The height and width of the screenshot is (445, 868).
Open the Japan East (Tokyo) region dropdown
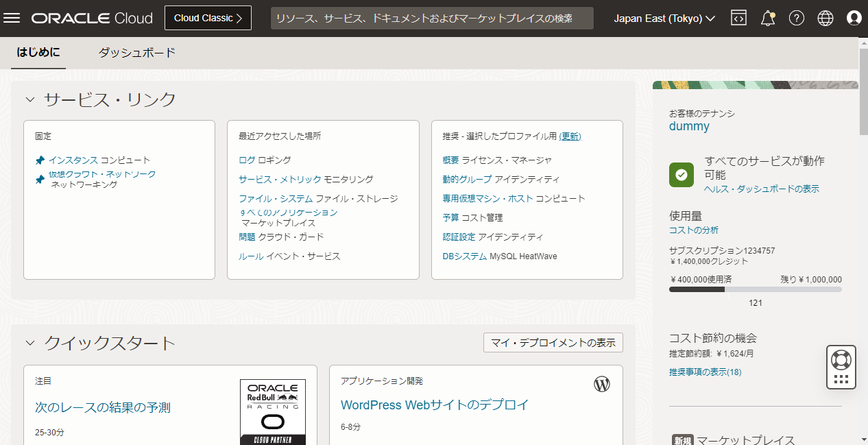pyautogui.click(x=663, y=18)
